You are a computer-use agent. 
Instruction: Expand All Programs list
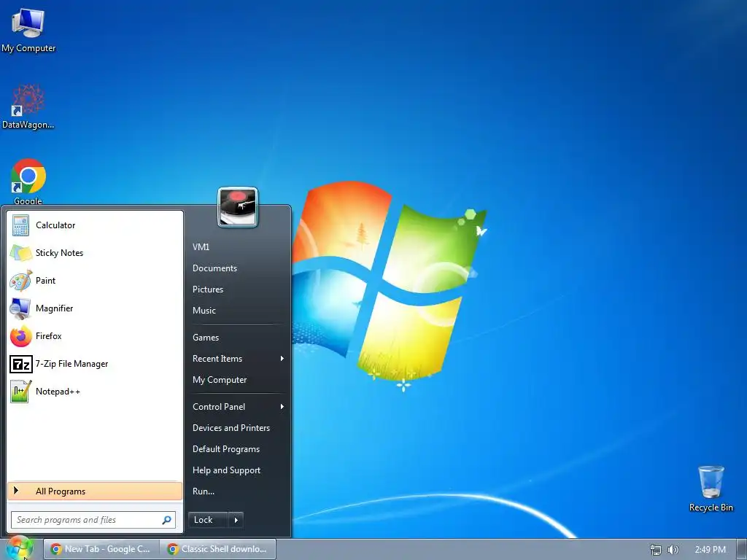[95, 491]
